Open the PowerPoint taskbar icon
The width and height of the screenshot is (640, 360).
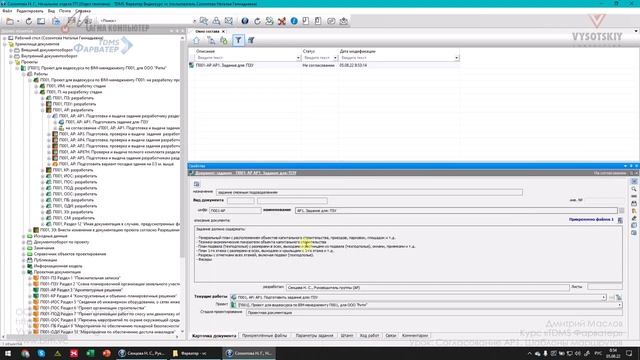pyautogui.click(x=107, y=353)
